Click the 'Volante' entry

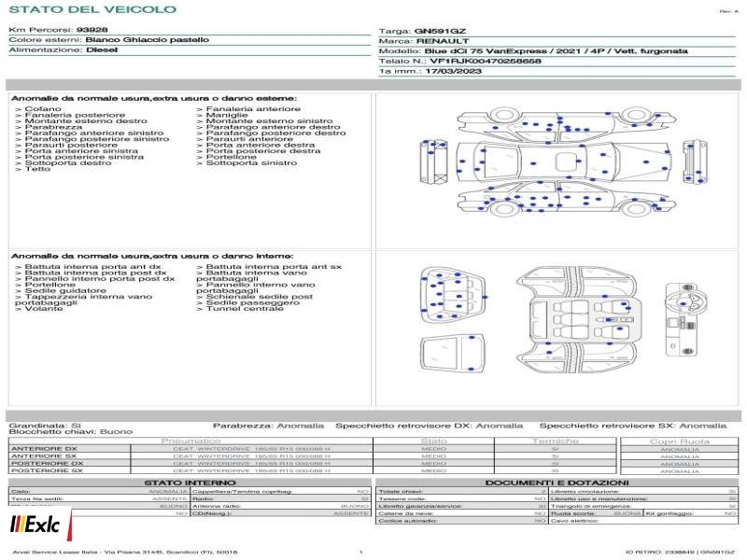click(x=43, y=309)
